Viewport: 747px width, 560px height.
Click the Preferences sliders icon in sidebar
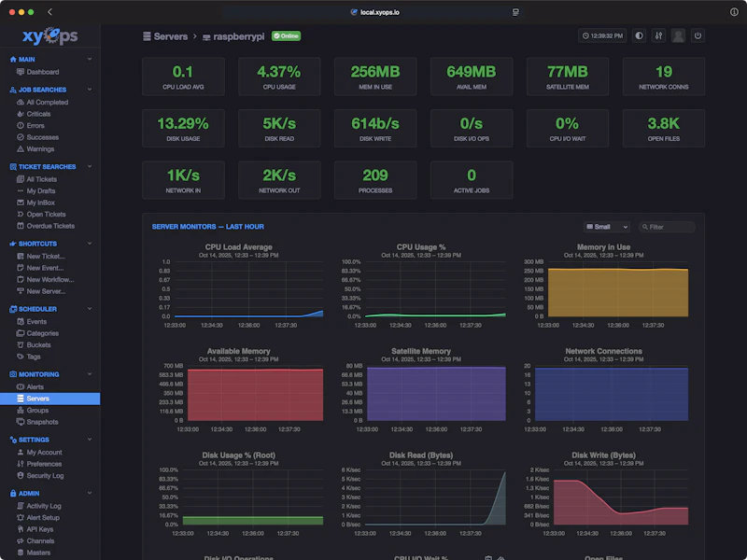click(x=20, y=464)
